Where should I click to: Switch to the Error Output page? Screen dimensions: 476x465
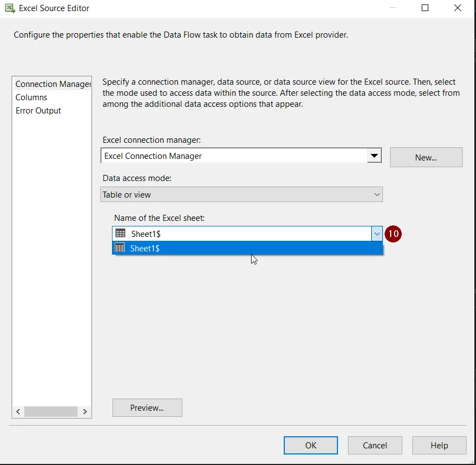point(38,111)
